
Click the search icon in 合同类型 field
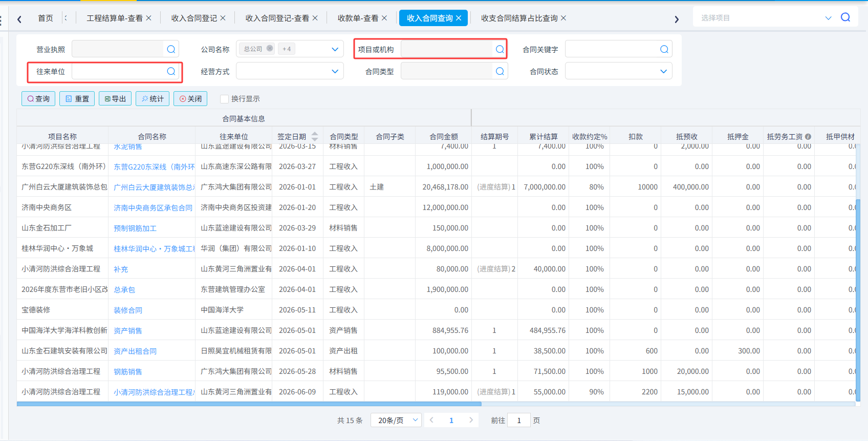500,71
